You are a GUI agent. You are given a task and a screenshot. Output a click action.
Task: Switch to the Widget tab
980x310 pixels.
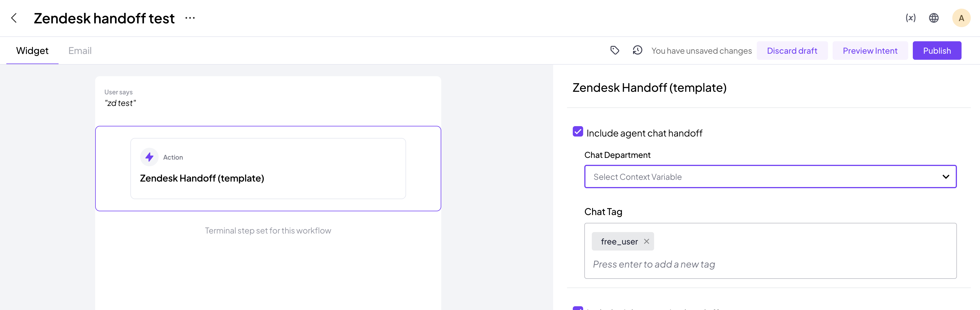pos(32,51)
